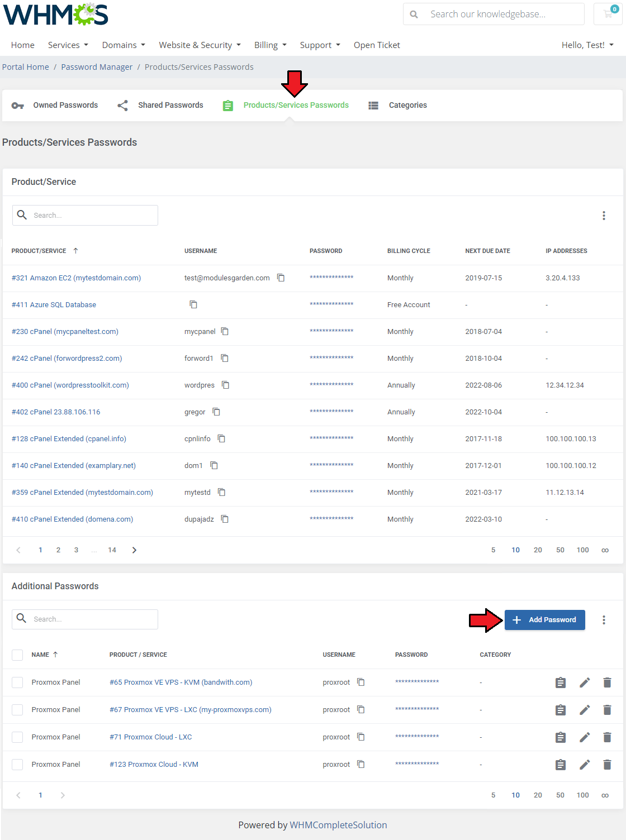Image resolution: width=626 pixels, height=840 pixels.
Task: Expand the Domains dropdown menu
Action: (124, 45)
